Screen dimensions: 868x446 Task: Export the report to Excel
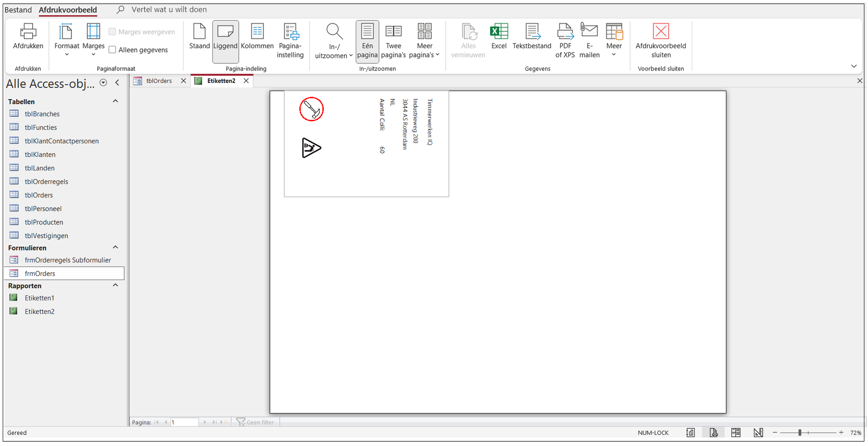coord(499,37)
